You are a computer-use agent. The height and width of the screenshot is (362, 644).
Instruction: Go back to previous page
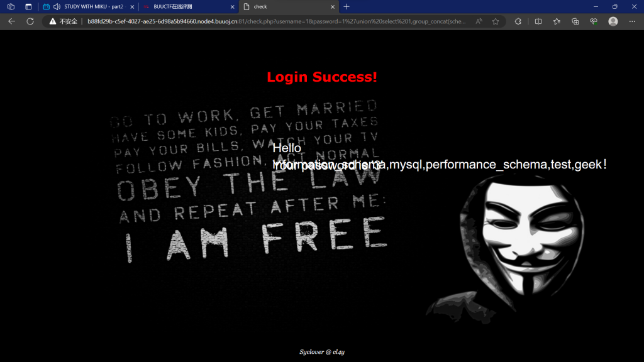(11, 21)
